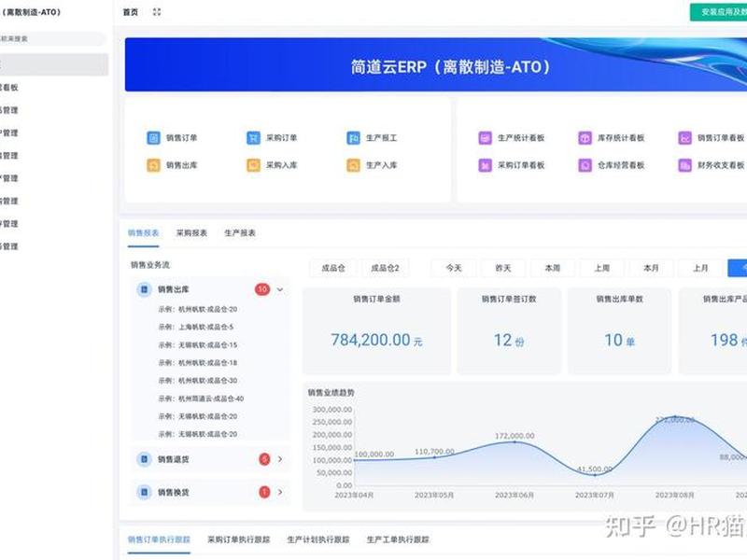This screenshot has width=747, height=560.
Task: Filter by 成品仓2 warehouse button
Action: [x=385, y=268]
